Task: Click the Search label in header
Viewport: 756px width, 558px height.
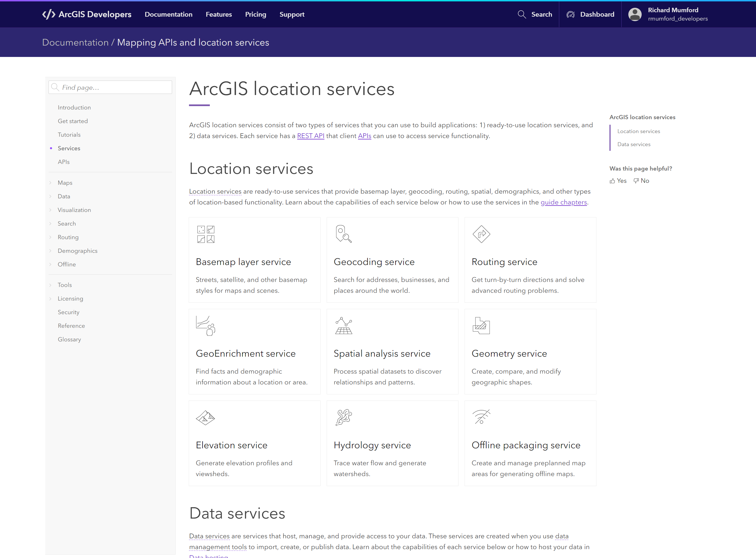Action: (542, 14)
